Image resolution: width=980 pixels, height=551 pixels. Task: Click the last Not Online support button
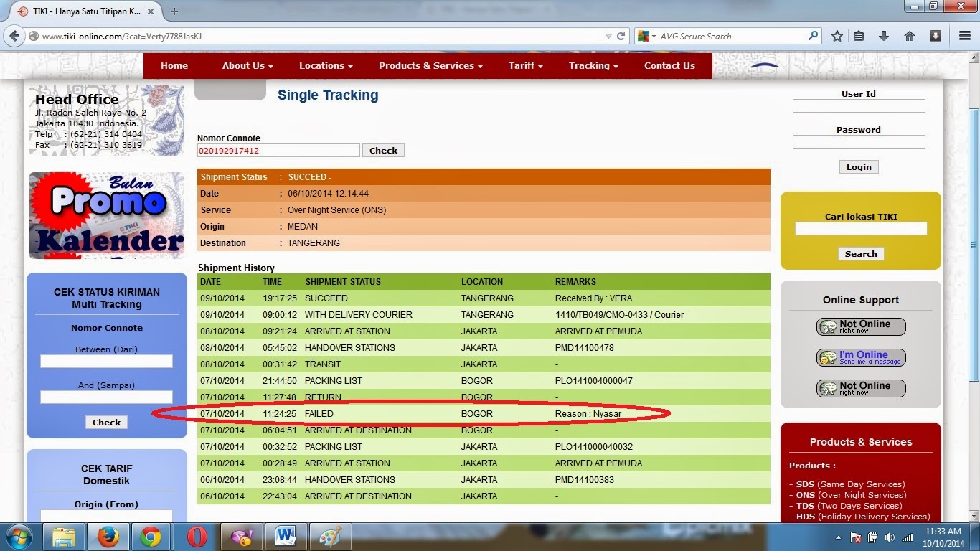(861, 388)
